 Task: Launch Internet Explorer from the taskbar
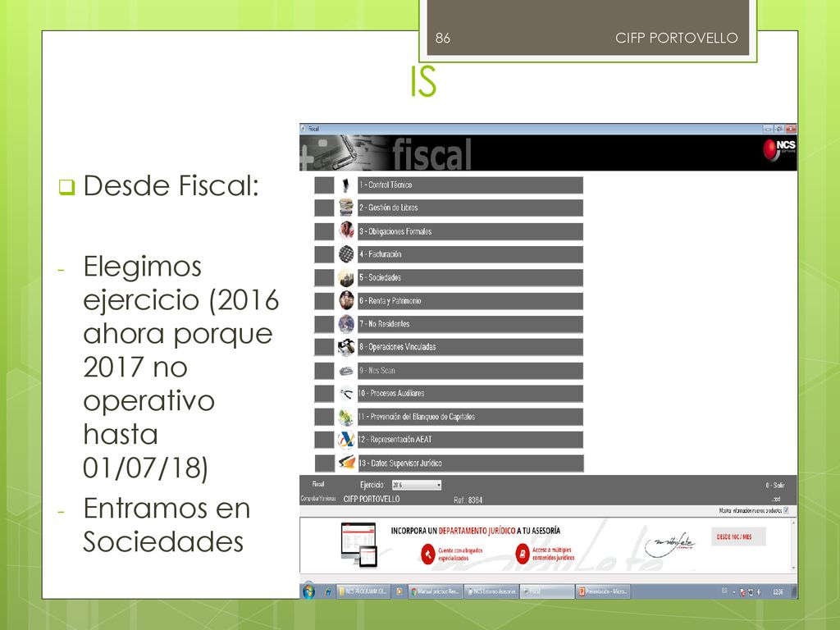(327, 591)
